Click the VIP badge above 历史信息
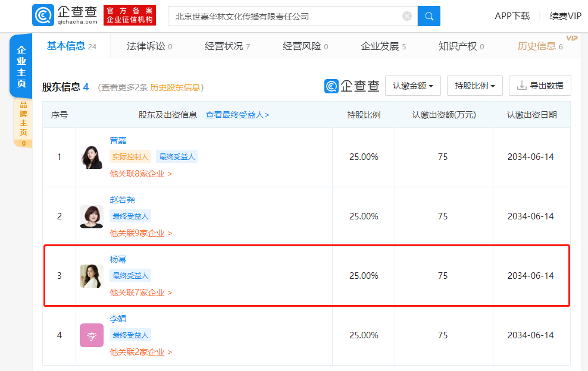This screenshot has width=588, height=371. [571, 38]
